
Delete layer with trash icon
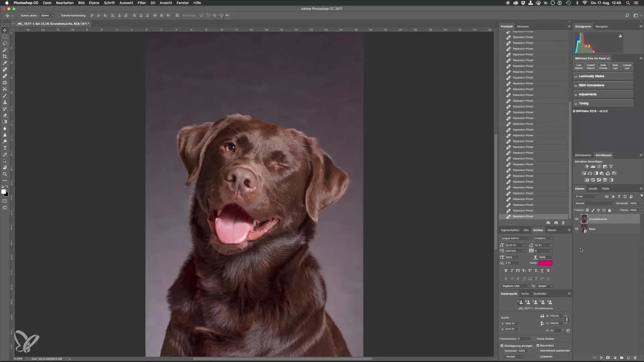click(x=635, y=358)
